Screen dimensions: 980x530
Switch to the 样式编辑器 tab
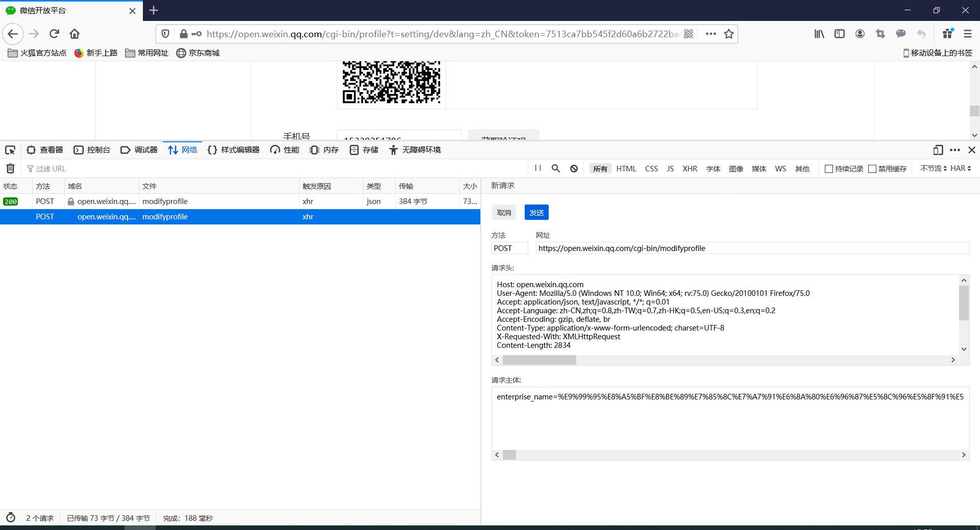click(x=234, y=150)
